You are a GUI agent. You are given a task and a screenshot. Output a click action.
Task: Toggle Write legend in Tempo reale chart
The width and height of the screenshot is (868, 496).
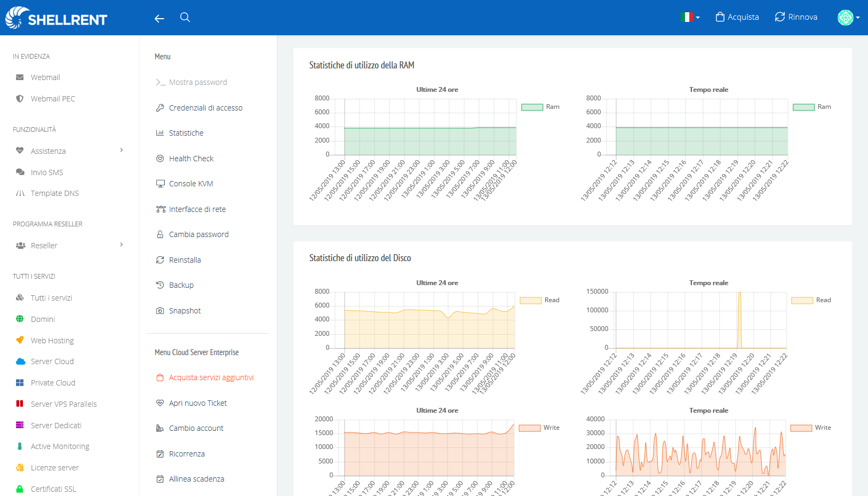tap(810, 428)
